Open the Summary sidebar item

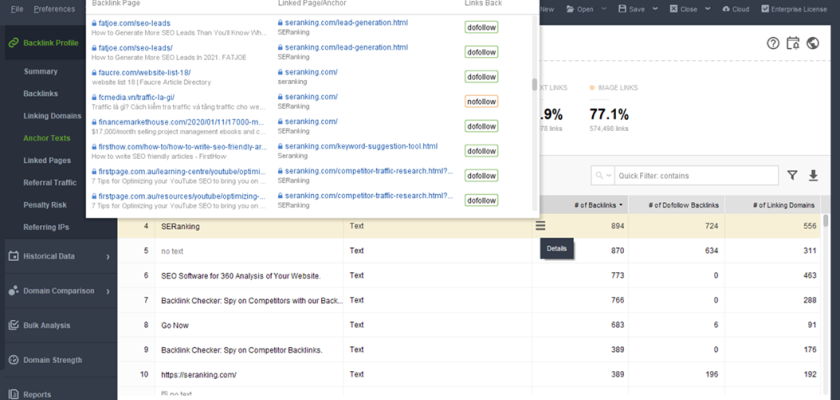[40, 71]
